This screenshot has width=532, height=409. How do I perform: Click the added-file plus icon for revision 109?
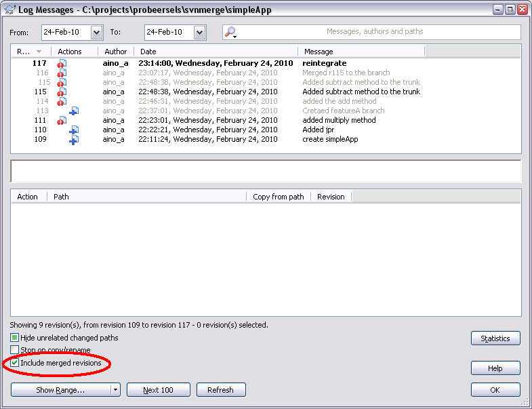[74, 139]
